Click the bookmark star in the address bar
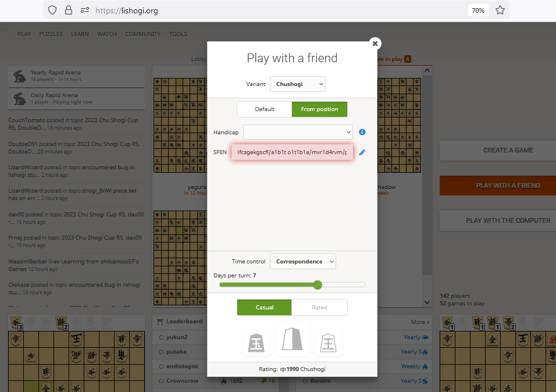 (500, 10)
